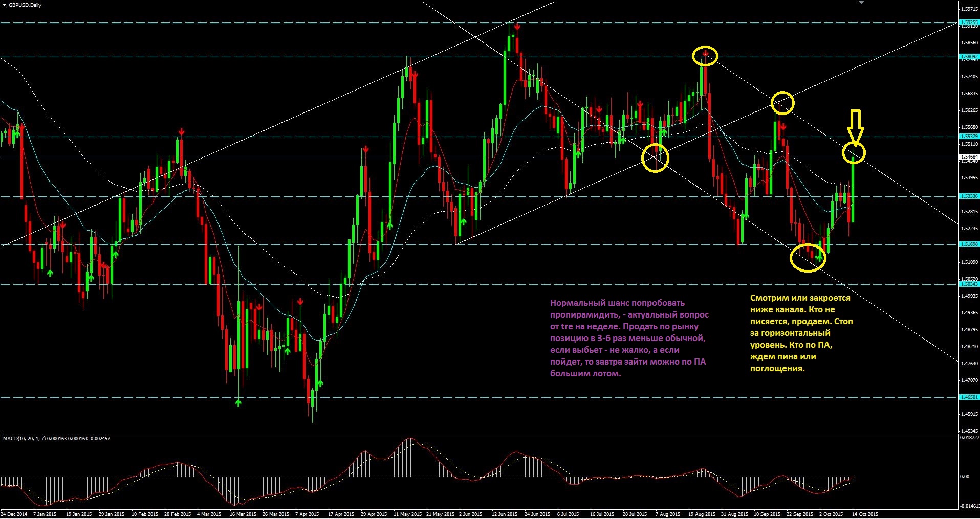Screen dimensions: 980x519
Task: Click the 1.46501 level price tag
Action: pyautogui.click(x=969, y=397)
